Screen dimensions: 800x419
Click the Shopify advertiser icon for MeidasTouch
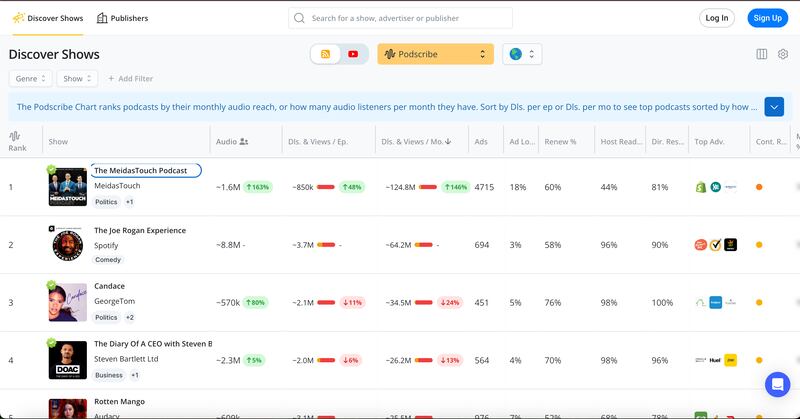click(701, 187)
